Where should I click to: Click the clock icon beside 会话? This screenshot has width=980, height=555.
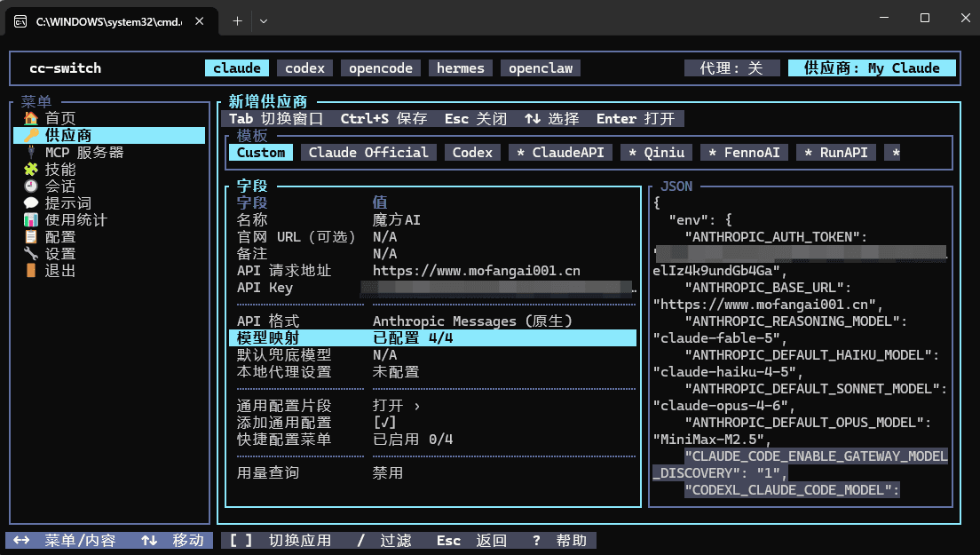pos(30,186)
